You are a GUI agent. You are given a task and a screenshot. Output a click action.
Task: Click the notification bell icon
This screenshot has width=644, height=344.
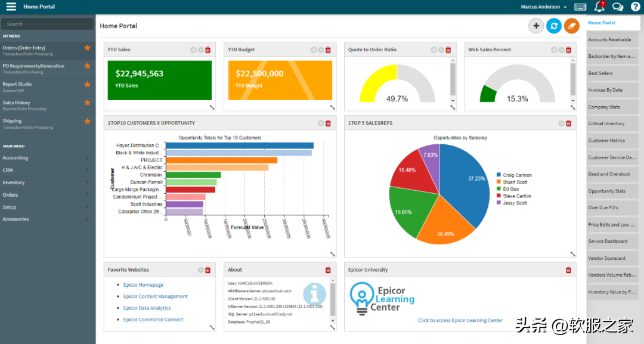(599, 7)
